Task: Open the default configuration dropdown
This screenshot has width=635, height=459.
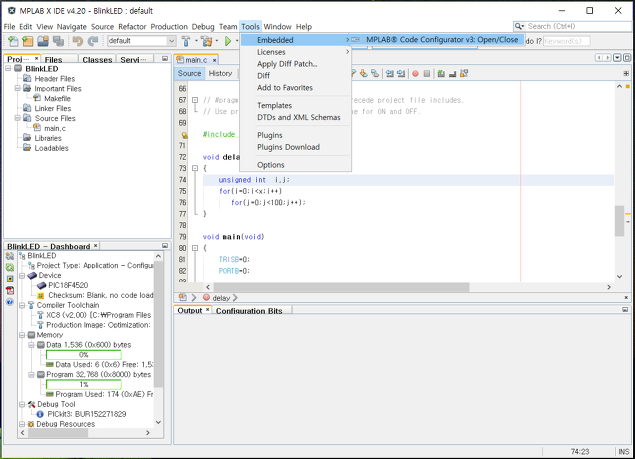Action: point(171,41)
